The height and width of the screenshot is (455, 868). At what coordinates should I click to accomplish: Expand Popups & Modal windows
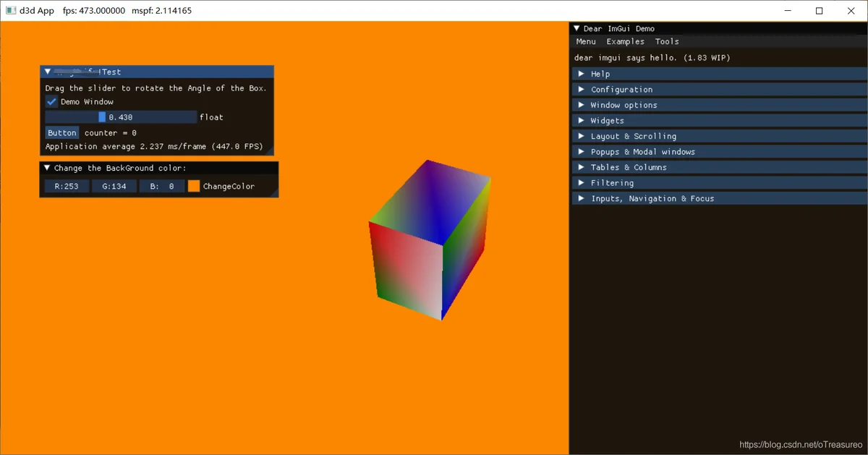coord(720,152)
